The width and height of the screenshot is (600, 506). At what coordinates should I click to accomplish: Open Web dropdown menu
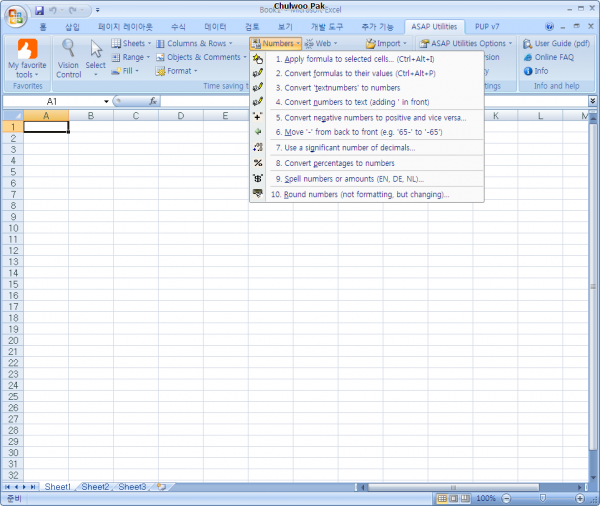pyautogui.click(x=321, y=43)
